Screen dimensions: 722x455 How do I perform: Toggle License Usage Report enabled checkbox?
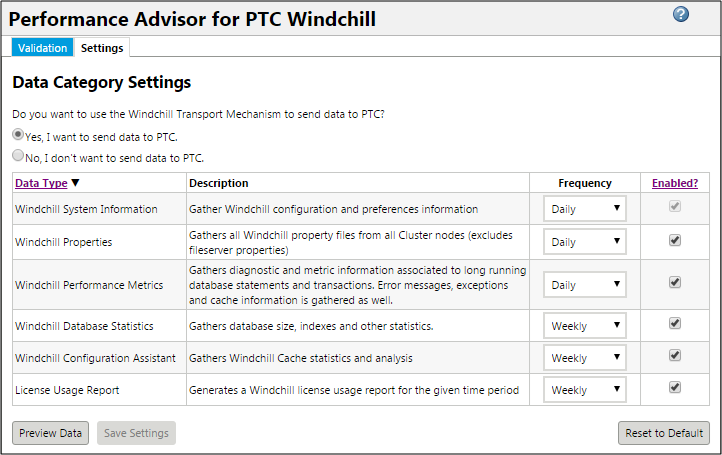pyautogui.click(x=675, y=387)
